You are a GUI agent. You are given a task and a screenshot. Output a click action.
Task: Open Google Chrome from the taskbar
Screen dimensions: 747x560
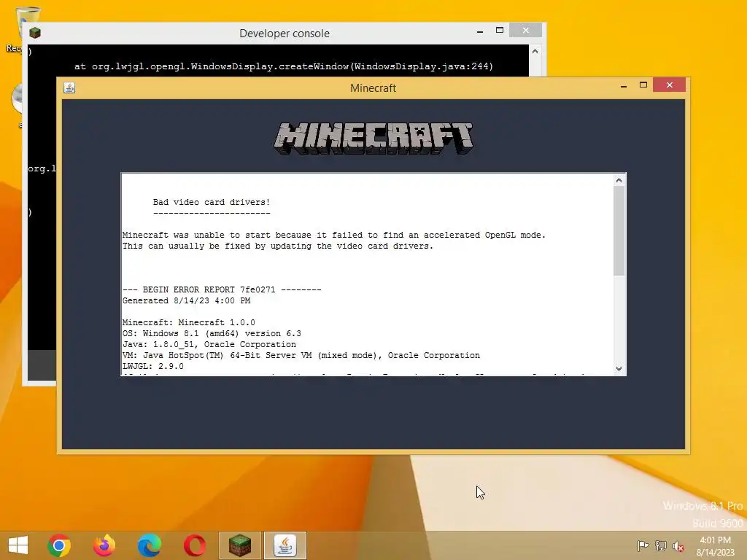[59, 545]
